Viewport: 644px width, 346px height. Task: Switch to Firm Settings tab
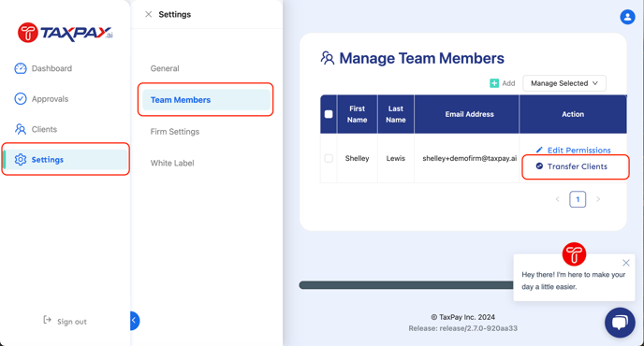click(x=174, y=132)
